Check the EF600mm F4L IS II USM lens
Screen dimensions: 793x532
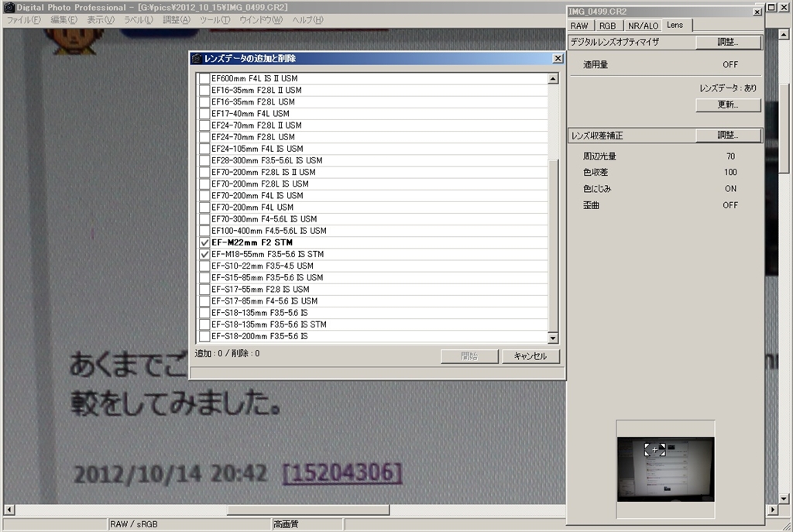(204, 78)
